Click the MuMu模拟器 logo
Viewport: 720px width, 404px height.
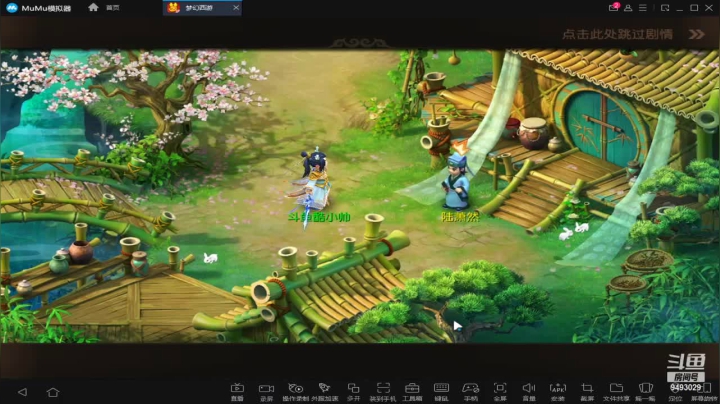coord(39,8)
